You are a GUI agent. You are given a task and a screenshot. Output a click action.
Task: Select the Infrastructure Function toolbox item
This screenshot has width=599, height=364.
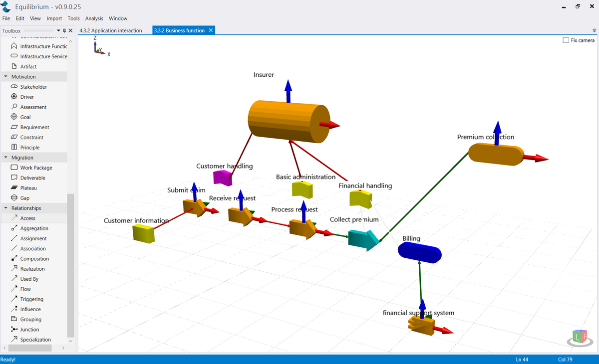click(38, 46)
